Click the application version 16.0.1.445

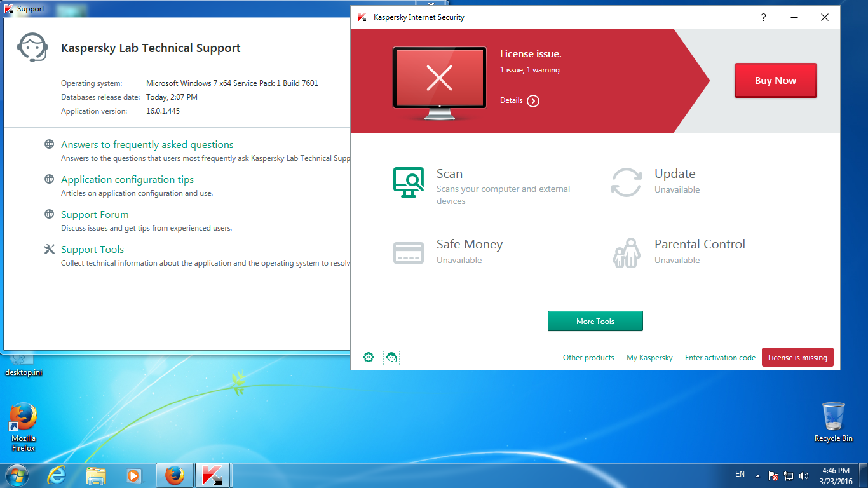(x=163, y=111)
